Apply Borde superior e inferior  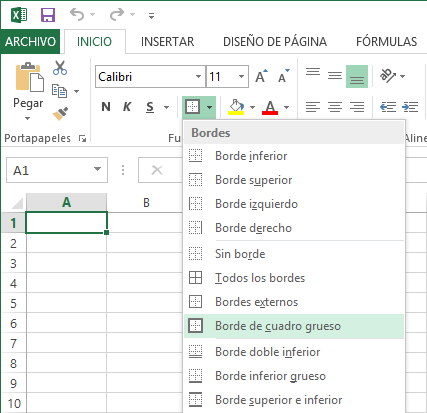pyautogui.click(x=294, y=400)
